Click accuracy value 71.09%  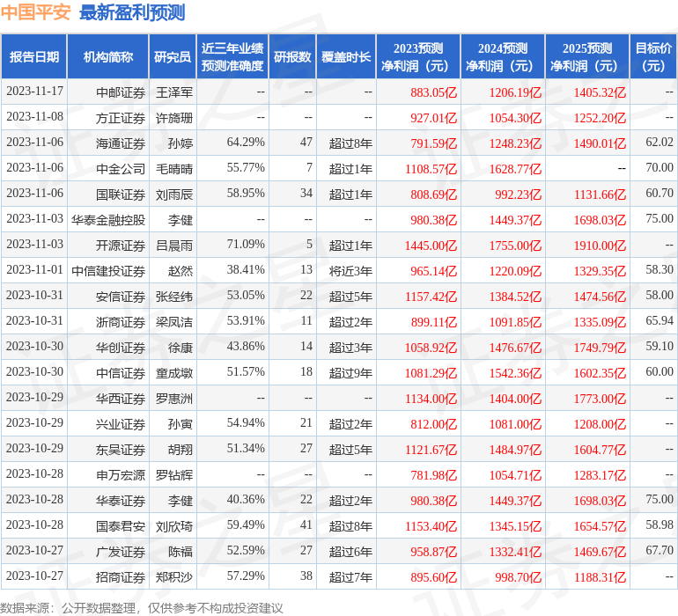pos(246,244)
